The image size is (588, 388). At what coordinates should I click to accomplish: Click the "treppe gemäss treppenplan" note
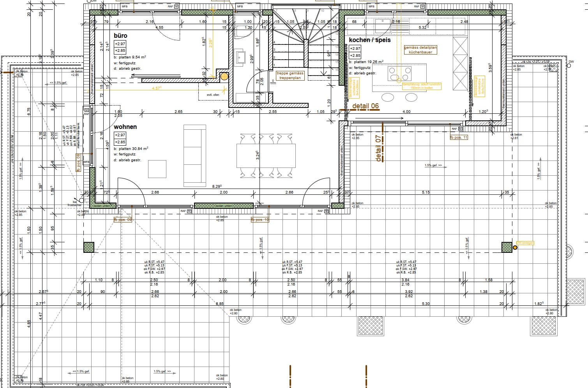coord(290,76)
